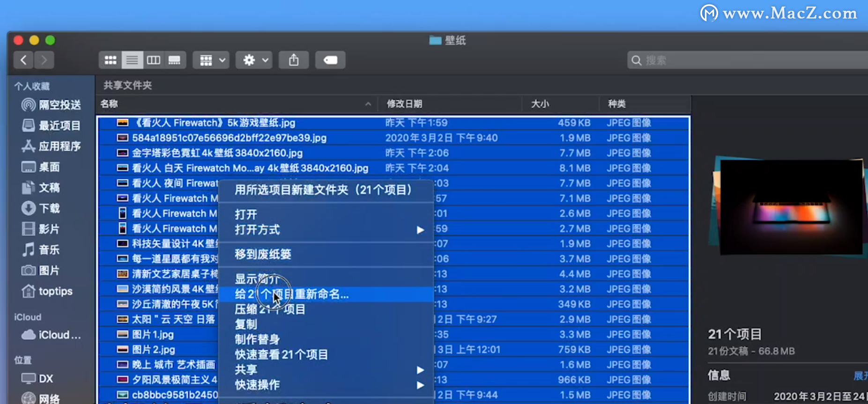Viewport: 868px width, 404px height.
Task: Select the DX computer location
Action: pos(37,378)
